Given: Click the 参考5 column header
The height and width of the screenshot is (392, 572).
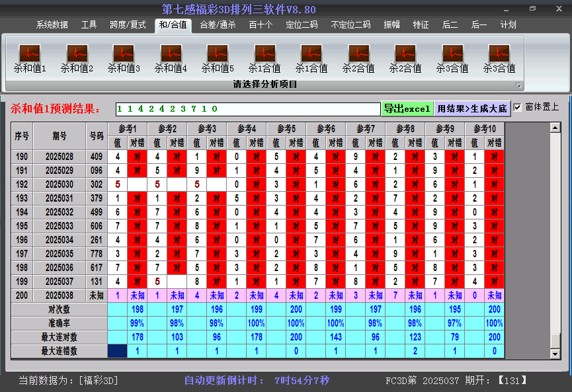Looking at the screenshot, I should coord(286,129).
